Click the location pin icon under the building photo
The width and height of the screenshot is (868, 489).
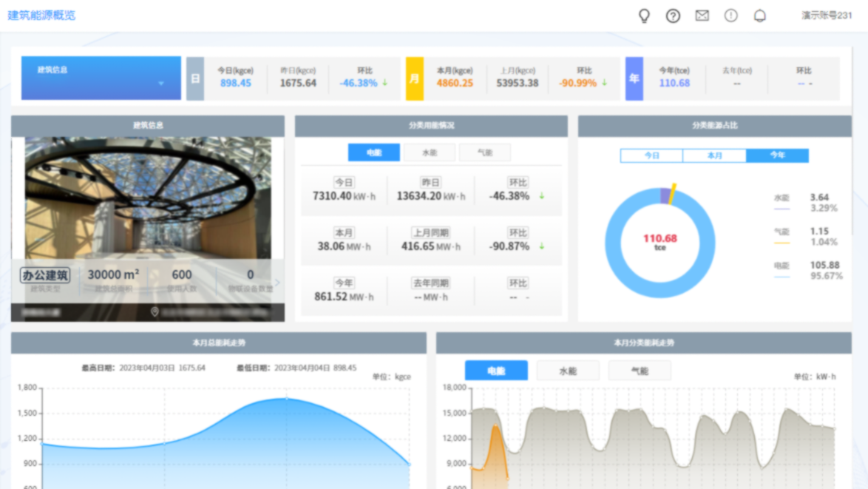155,312
